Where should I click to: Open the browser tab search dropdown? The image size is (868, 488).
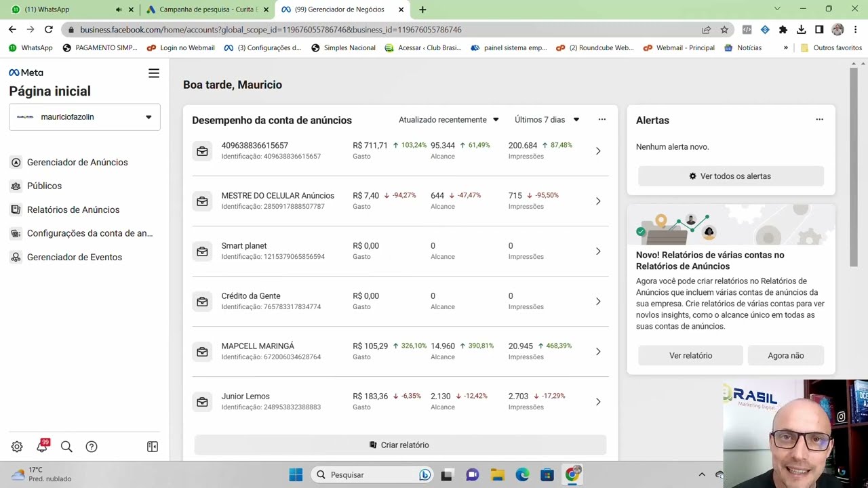click(777, 9)
